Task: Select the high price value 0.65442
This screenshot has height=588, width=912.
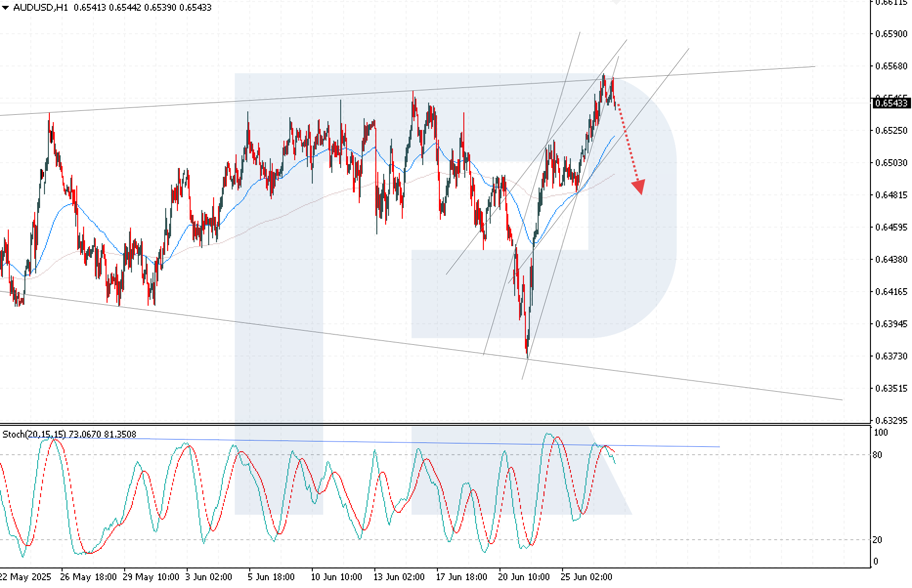Action: [126, 8]
